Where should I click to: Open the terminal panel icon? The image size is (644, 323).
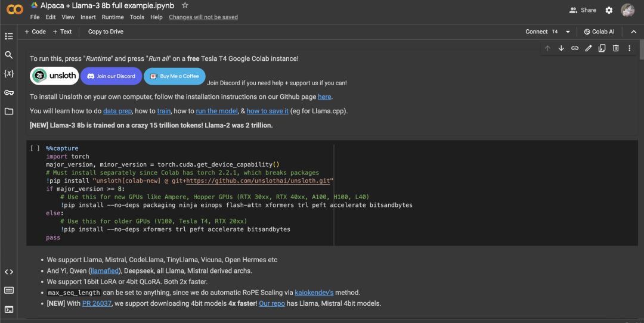point(8,309)
